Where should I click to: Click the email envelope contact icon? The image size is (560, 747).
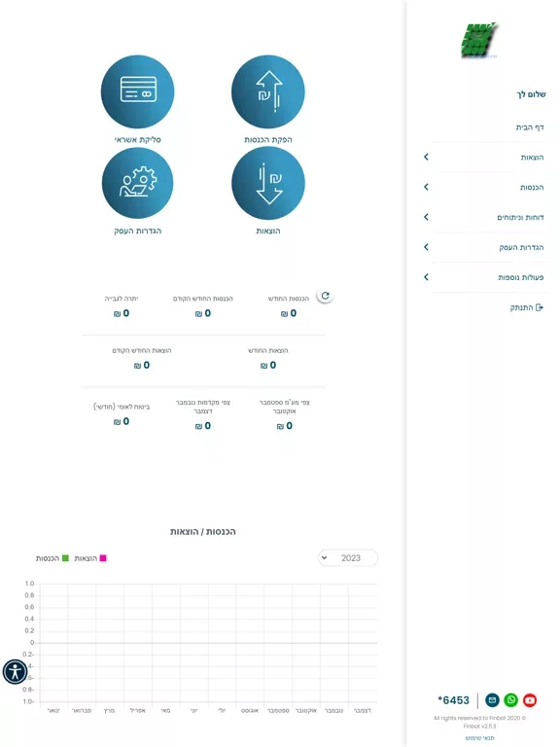492,700
